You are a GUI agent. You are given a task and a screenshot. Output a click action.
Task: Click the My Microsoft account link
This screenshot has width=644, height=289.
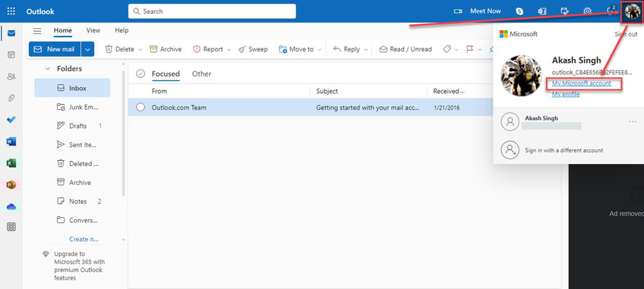581,84
